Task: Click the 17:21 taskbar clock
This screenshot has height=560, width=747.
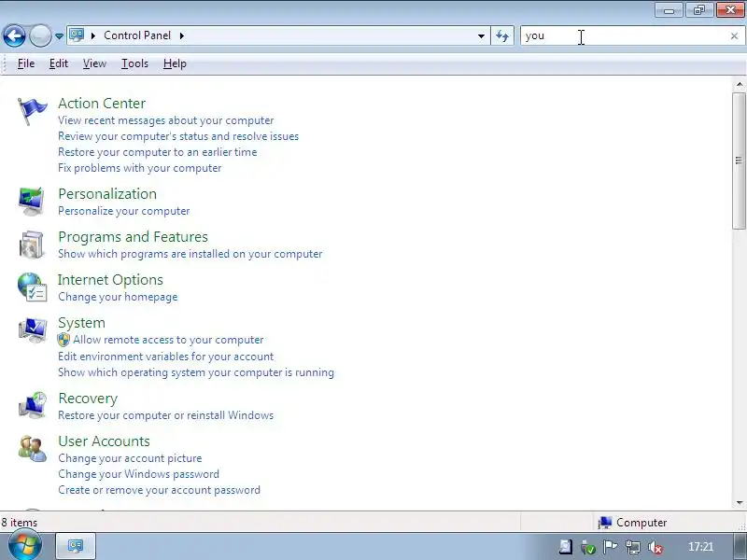Action: coord(701,547)
